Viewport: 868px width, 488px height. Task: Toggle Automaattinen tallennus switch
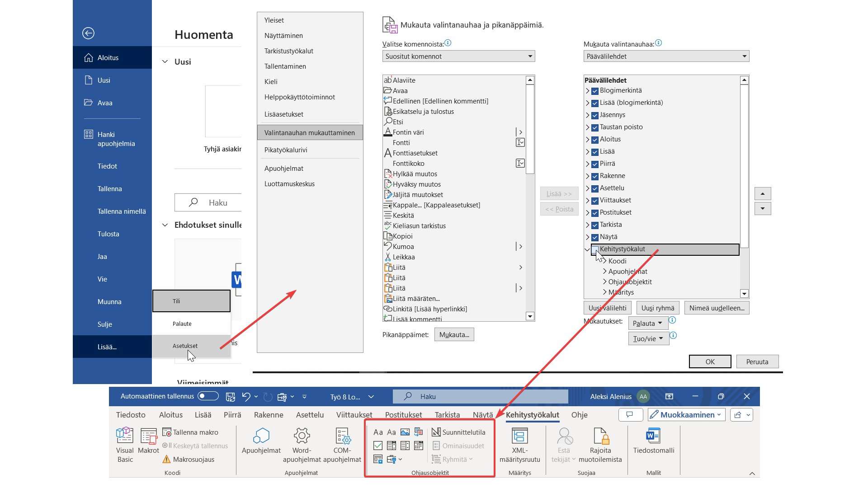click(x=208, y=396)
